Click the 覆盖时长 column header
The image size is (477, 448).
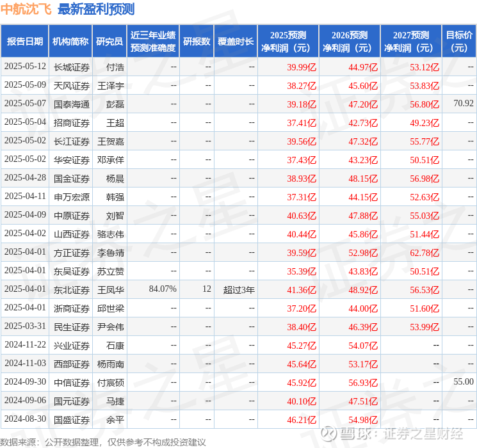click(236, 42)
